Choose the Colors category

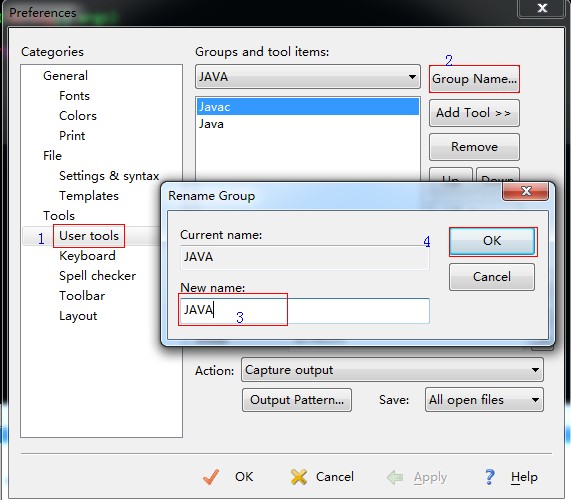(78, 116)
